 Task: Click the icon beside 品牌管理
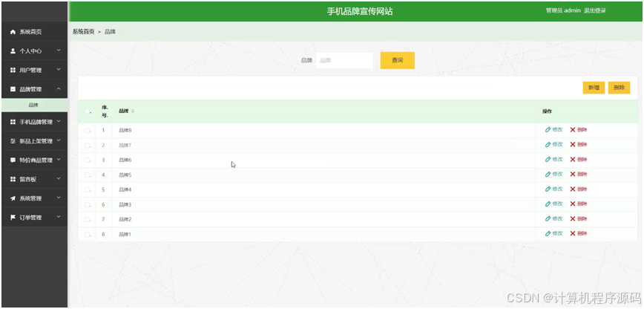click(13, 89)
